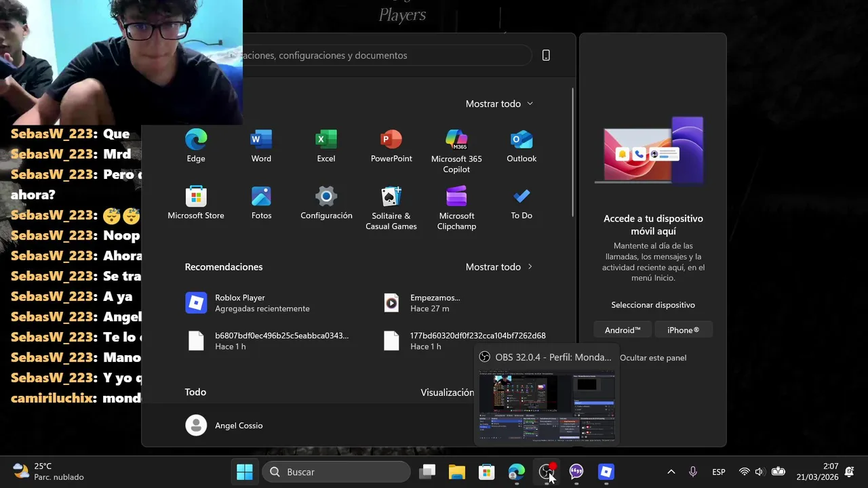Click Ocultar este panel link
868x488 pixels.
tap(653, 358)
